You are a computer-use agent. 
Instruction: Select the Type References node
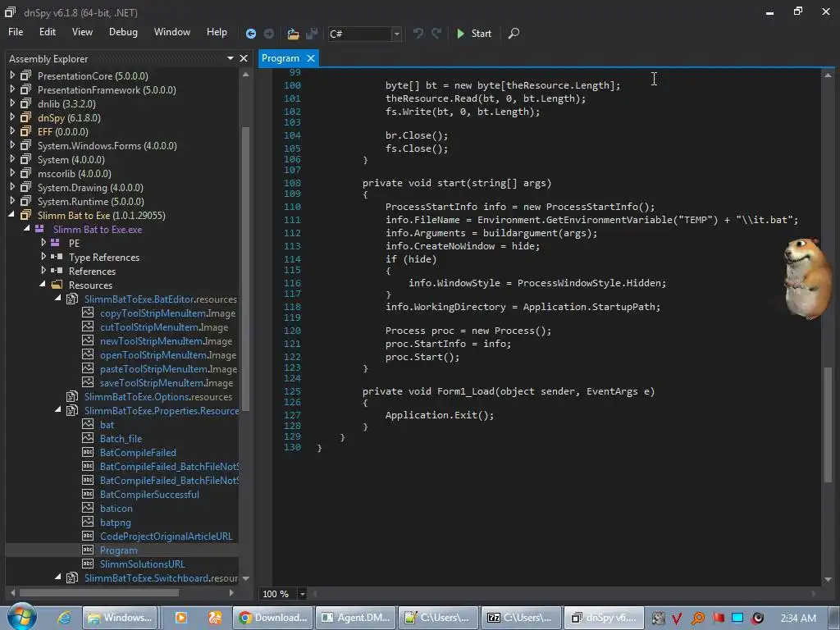[104, 257]
